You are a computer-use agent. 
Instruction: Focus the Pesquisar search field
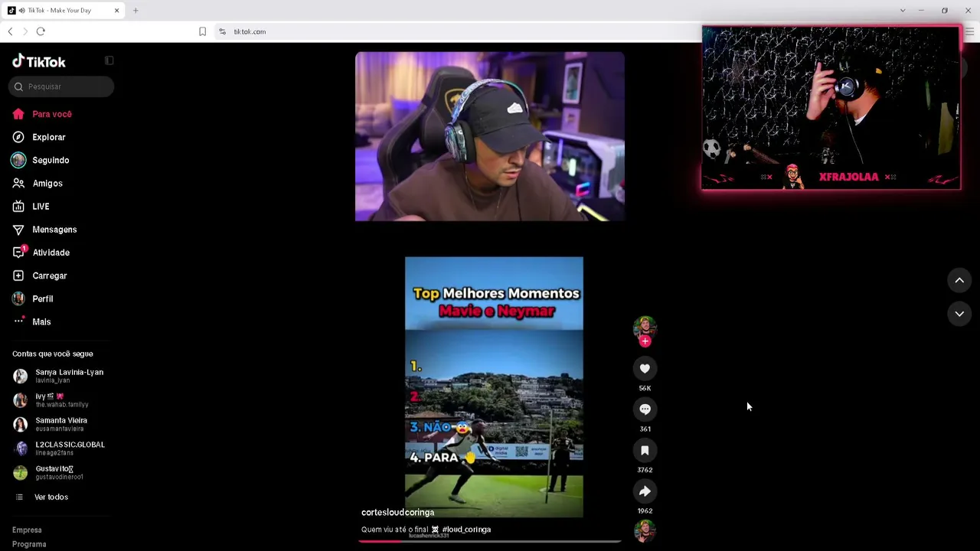(62, 86)
